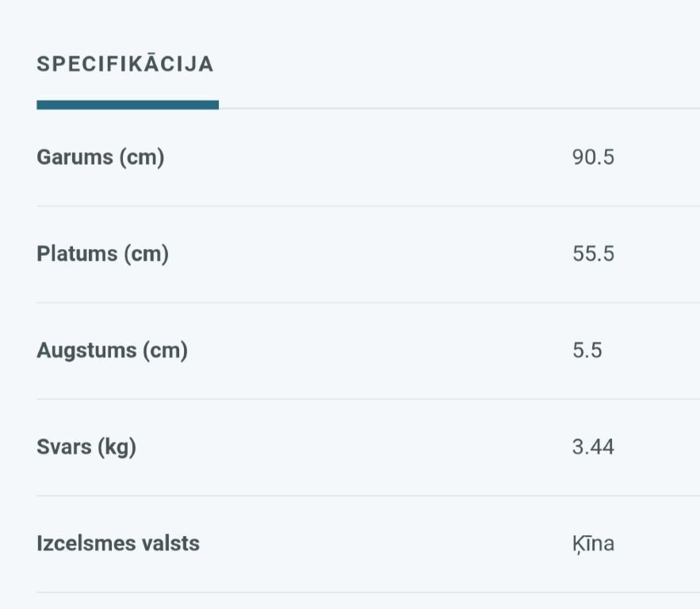Select the 90.5 length value
Image resolution: width=700 pixels, height=609 pixels.
pos(593,157)
